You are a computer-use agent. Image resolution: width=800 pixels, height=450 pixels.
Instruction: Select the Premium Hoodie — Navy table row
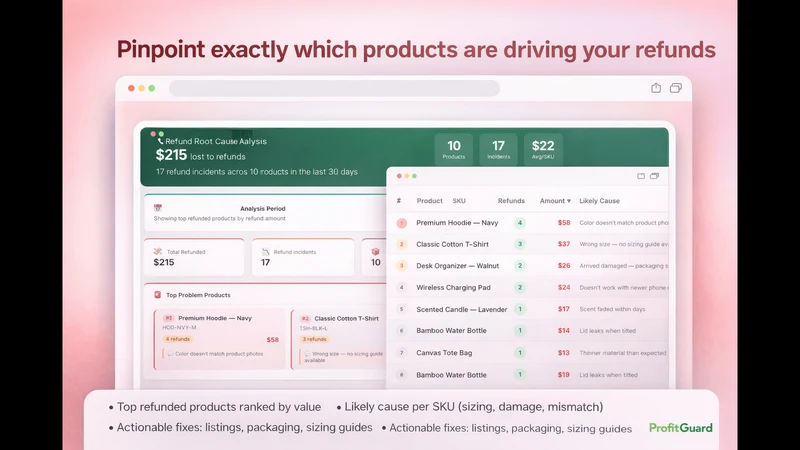[528, 222]
